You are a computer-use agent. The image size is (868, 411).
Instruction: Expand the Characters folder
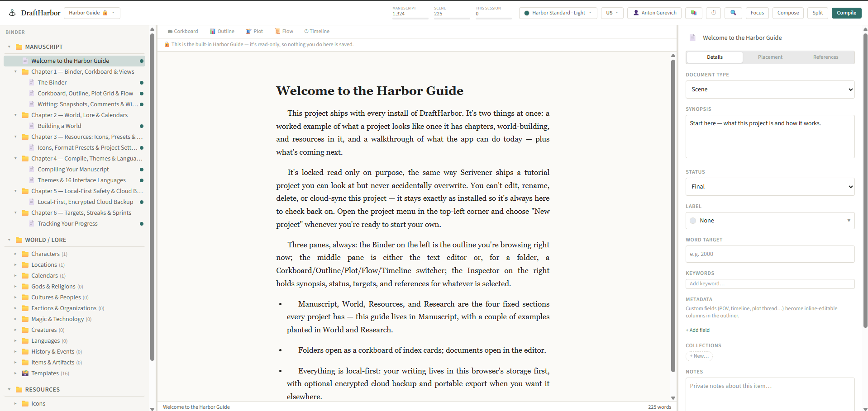15,254
